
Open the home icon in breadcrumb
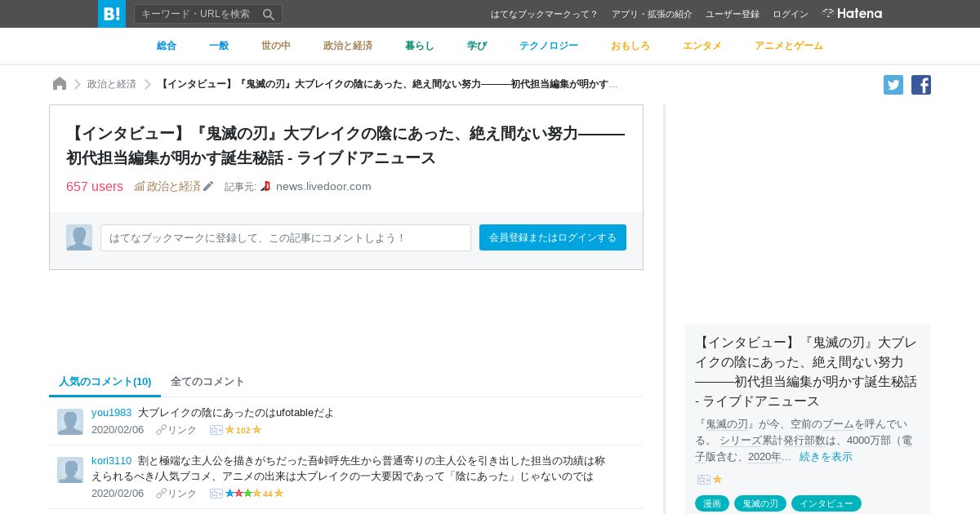(60, 84)
